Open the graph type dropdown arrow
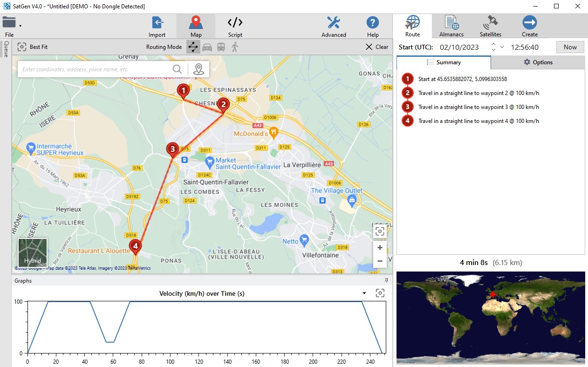 point(364,293)
